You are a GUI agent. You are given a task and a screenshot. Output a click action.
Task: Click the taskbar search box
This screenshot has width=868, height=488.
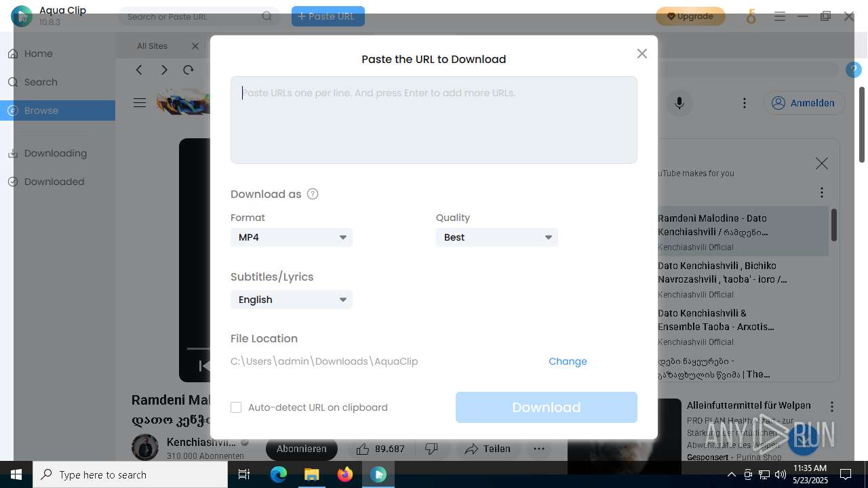click(x=130, y=474)
